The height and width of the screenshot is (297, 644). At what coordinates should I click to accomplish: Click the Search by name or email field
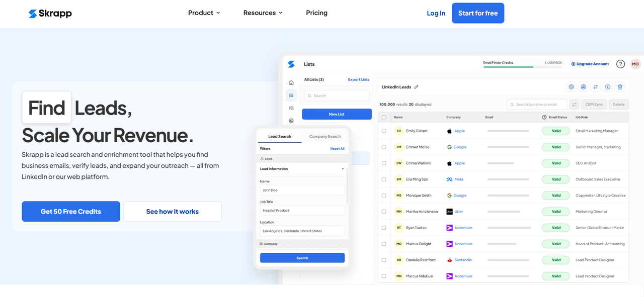tap(537, 104)
